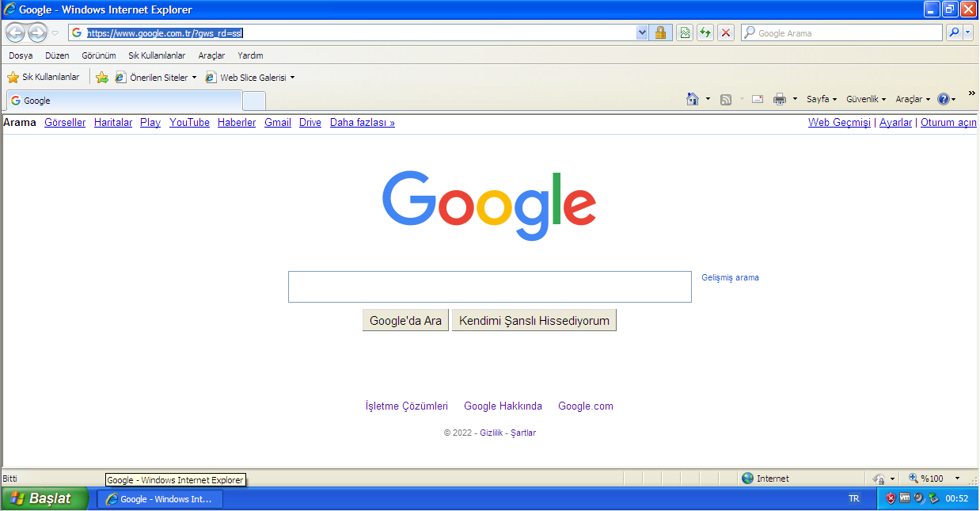This screenshot has width=980, height=511.
Task: Click the browser Back arrow button
Action: coord(15,33)
